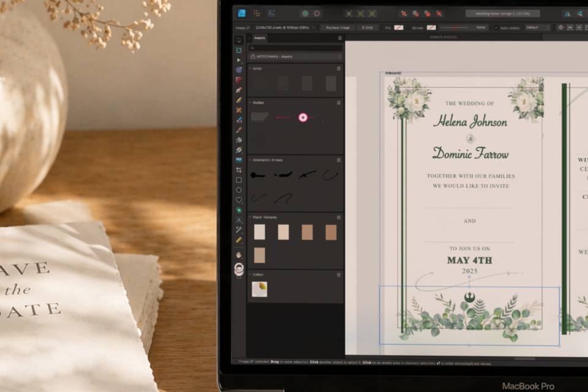Switch to the Designer persona icon
Screen dimensions: 588x392
coord(241,13)
